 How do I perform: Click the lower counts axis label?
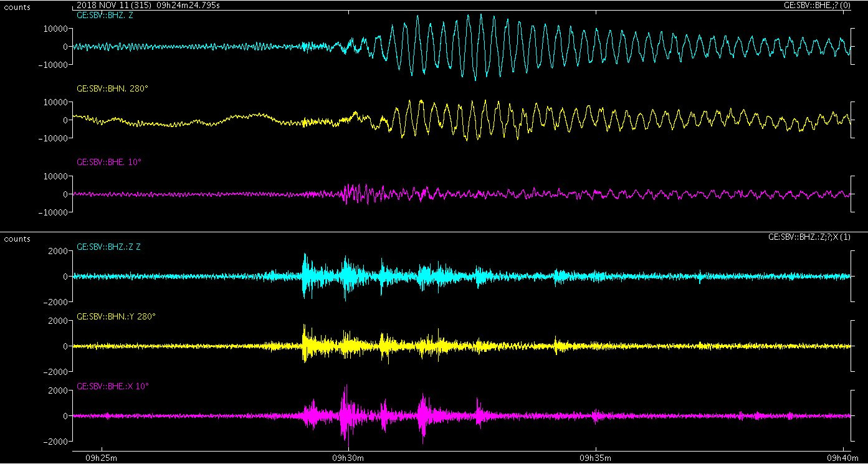pos(17,239)
